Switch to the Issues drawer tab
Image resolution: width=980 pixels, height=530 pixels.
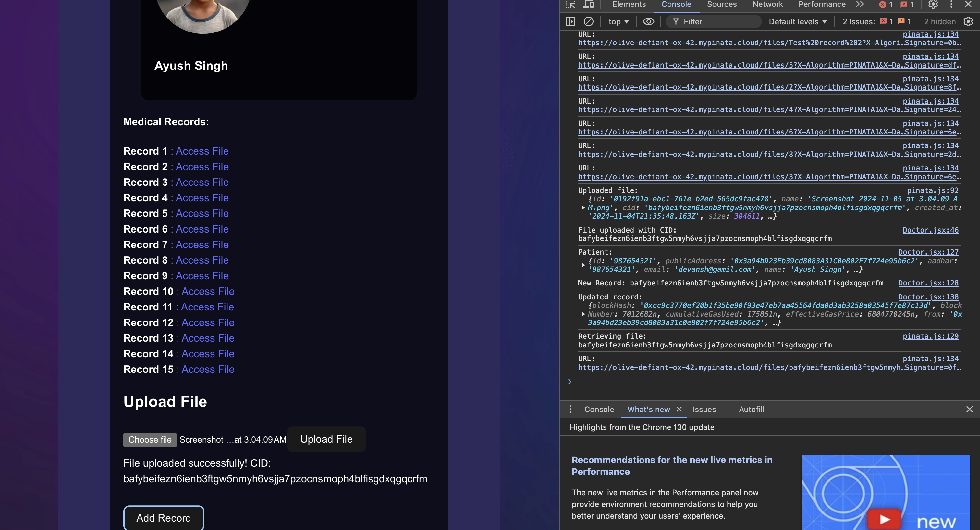[x=704, y=409]
